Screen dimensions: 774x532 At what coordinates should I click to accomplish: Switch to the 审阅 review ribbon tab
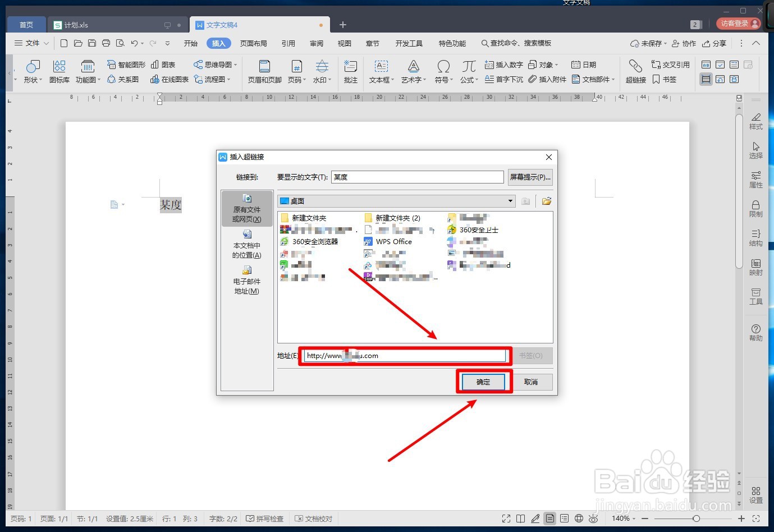point(317,43)
